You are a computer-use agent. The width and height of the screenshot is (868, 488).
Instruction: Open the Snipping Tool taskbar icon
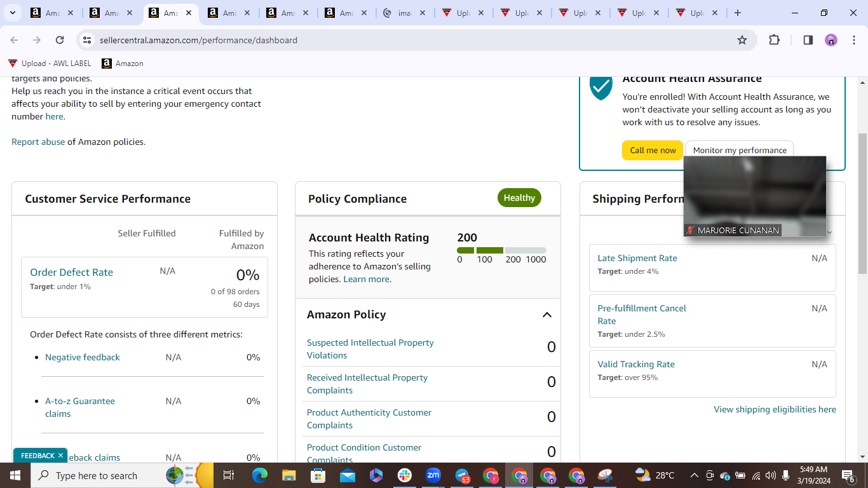coord(606,475)
